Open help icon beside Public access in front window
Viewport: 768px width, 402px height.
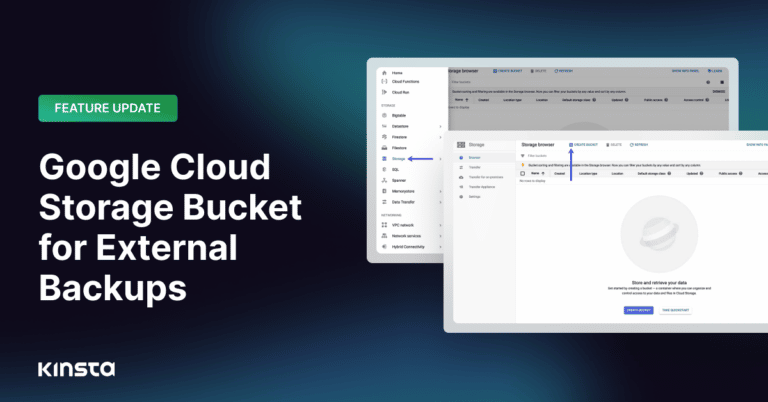click(x=741, y=173)
